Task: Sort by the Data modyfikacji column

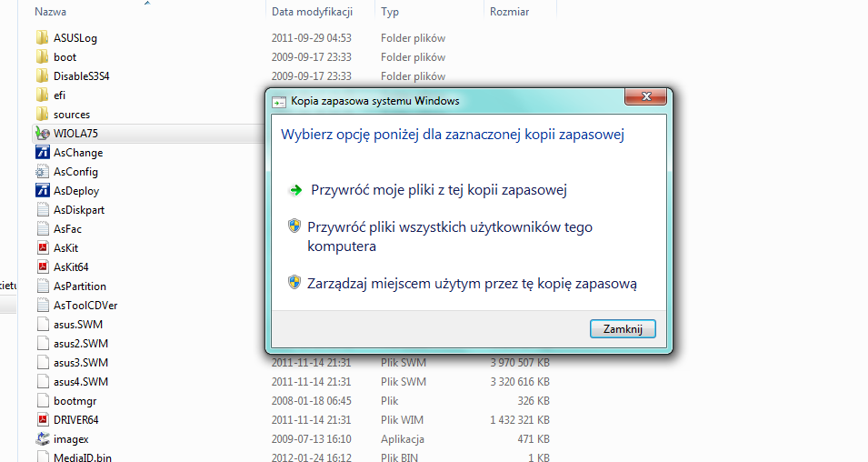Action: pos(312,12)
